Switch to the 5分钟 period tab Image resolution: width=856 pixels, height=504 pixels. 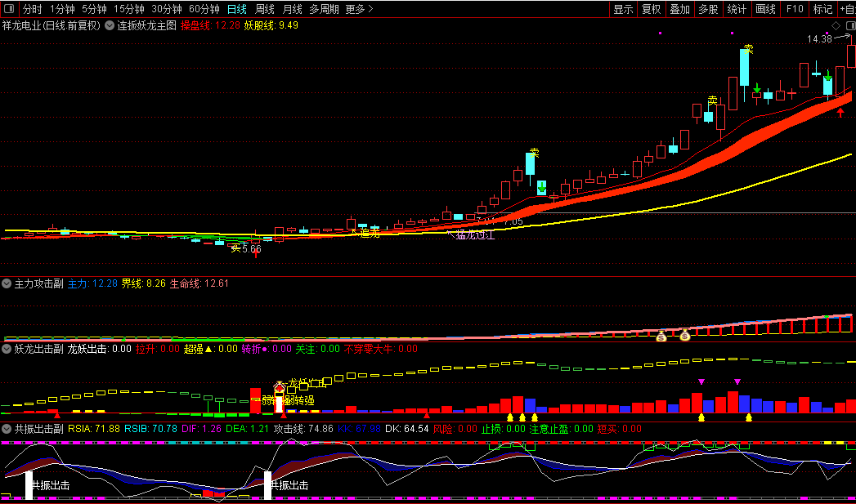pos(94,9)
